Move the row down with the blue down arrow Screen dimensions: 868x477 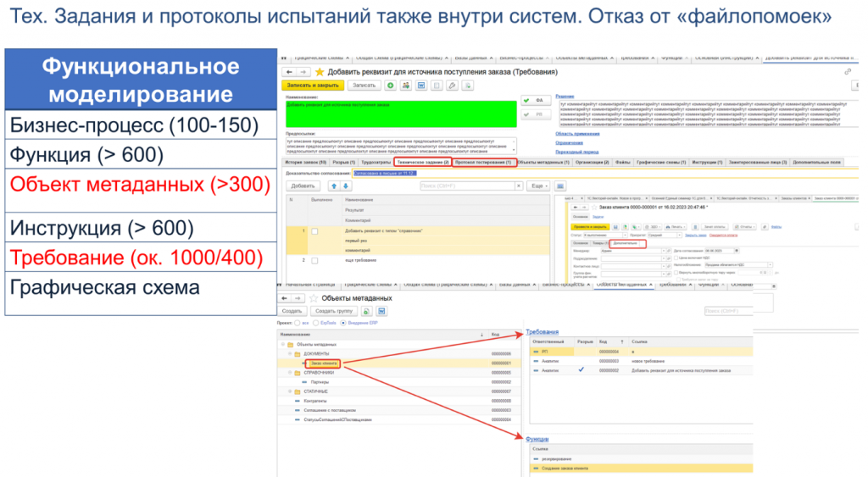[346, 186]
